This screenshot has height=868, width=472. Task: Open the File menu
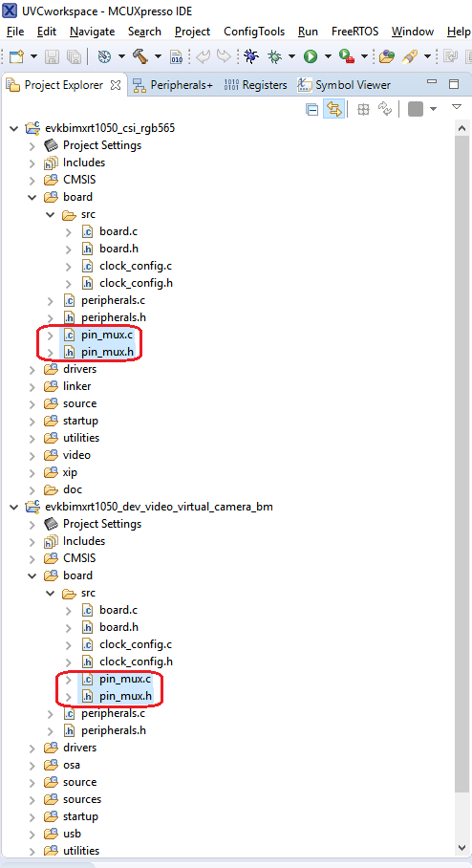coord(15,32)
